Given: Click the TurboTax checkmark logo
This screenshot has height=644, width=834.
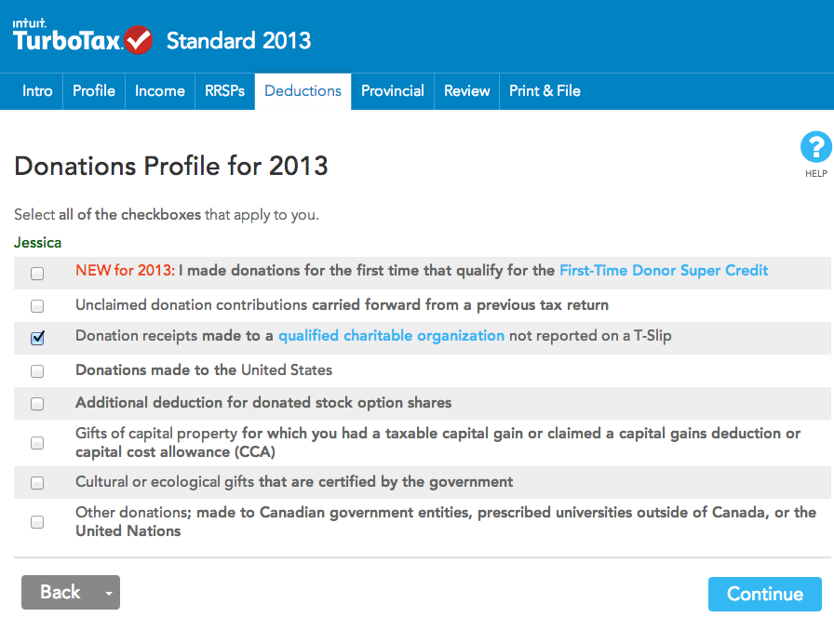Looking at the screenshot, I should pyautogui.click(x=138, y=40).
